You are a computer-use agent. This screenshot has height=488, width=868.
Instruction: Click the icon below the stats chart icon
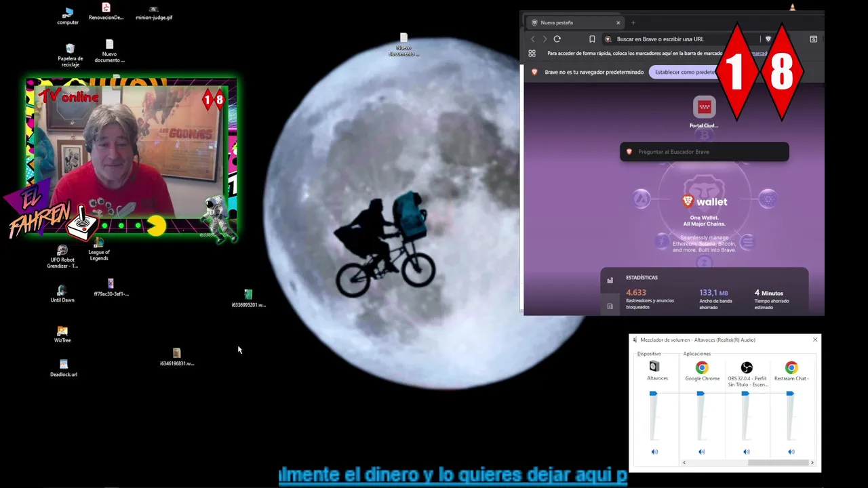coord(610,306)
